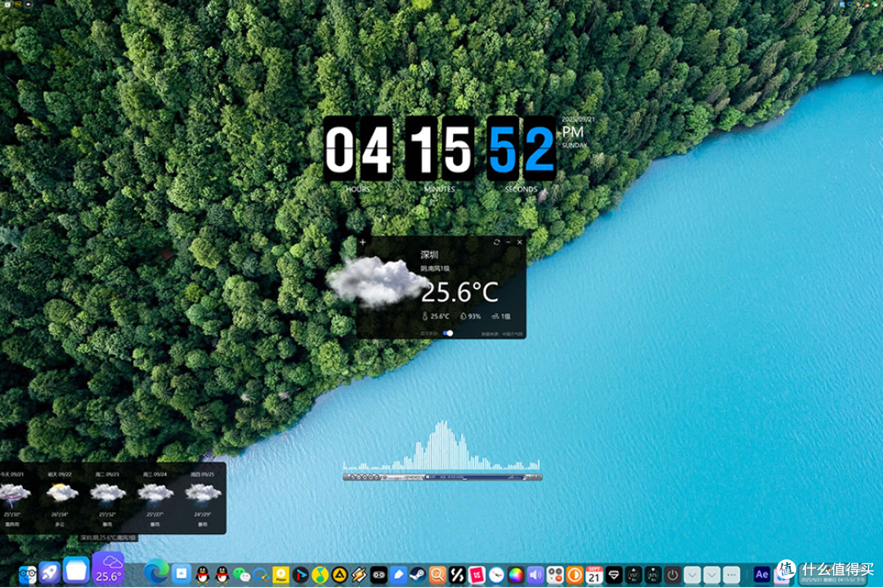Open the green music note app

[320, 574]
